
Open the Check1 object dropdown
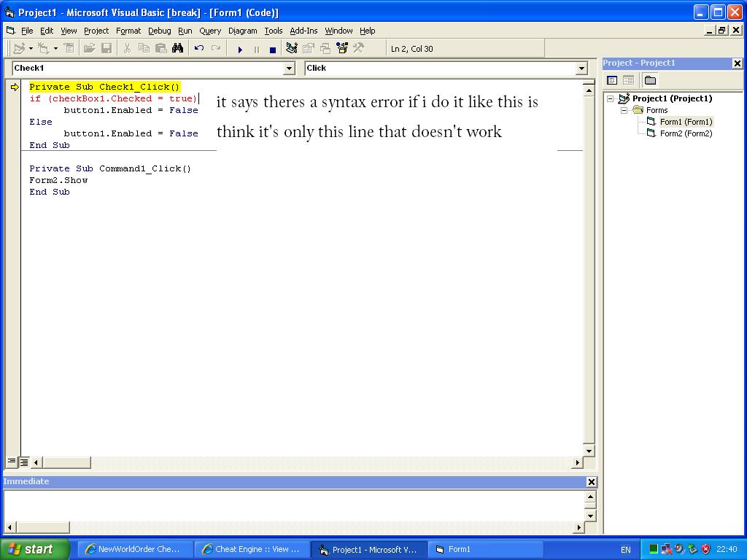289,69
